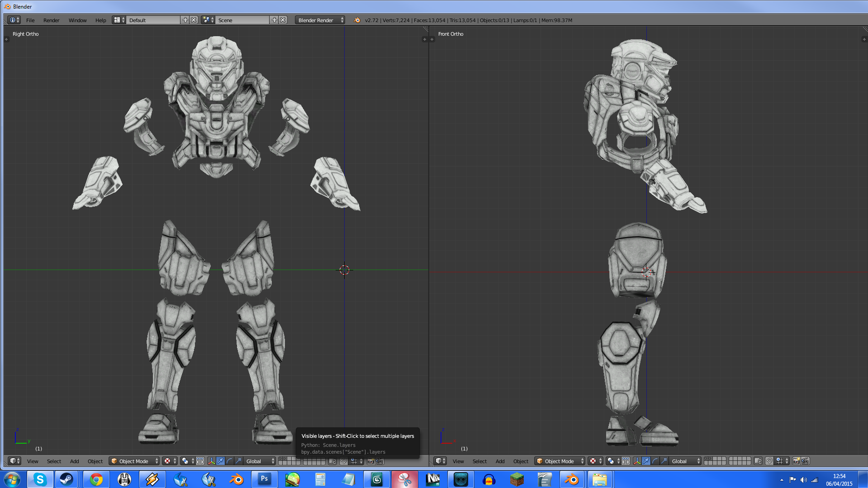
Task: Open the File menu
Action: 30,20
